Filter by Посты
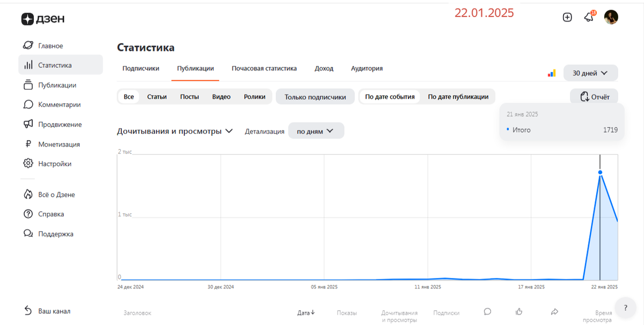Screen dimensions: 644x325 pos(189,97)
